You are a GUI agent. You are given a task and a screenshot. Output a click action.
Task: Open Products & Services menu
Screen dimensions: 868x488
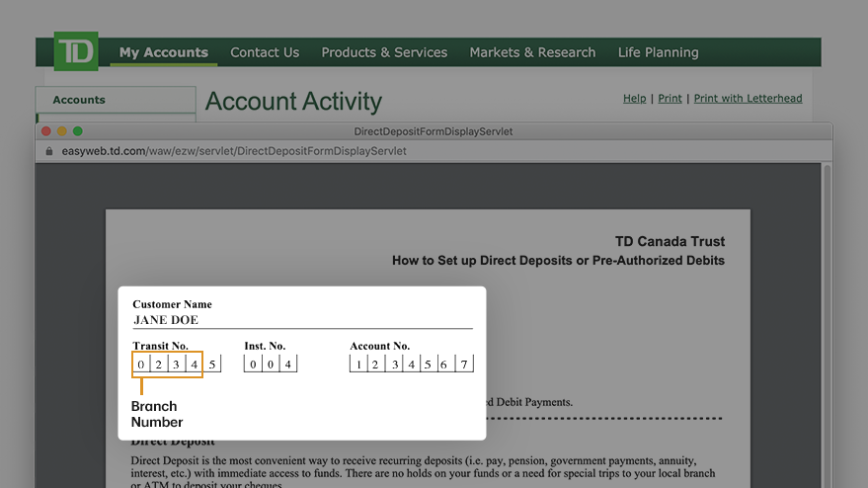pyautogui.click(x=384, y=52)
